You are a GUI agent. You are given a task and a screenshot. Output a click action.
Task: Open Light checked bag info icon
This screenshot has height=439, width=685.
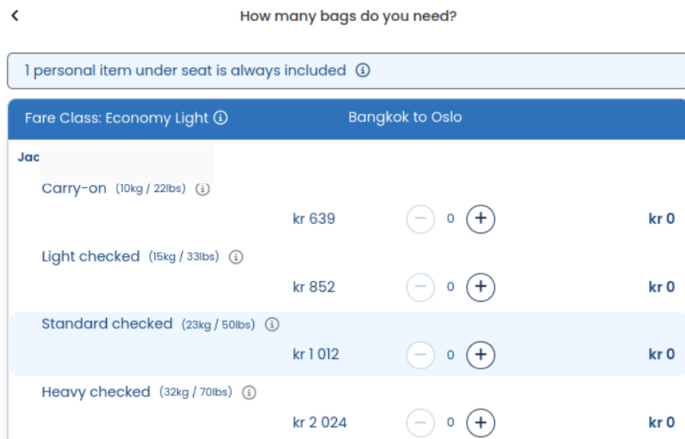[x=236, y=257]
